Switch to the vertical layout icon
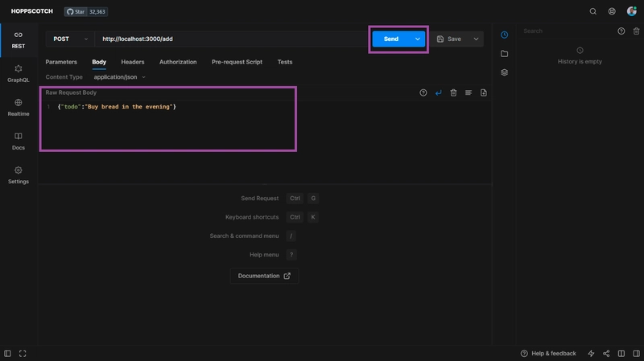Image resolution: width=644 pixels, height=361 pixels. (621, 354)
